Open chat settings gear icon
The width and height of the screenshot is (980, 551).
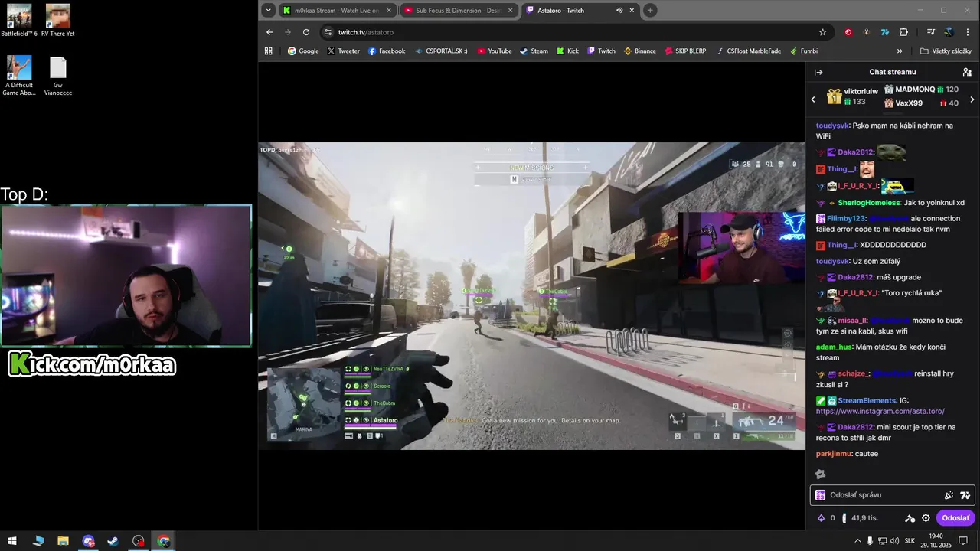tap(926, 518)
